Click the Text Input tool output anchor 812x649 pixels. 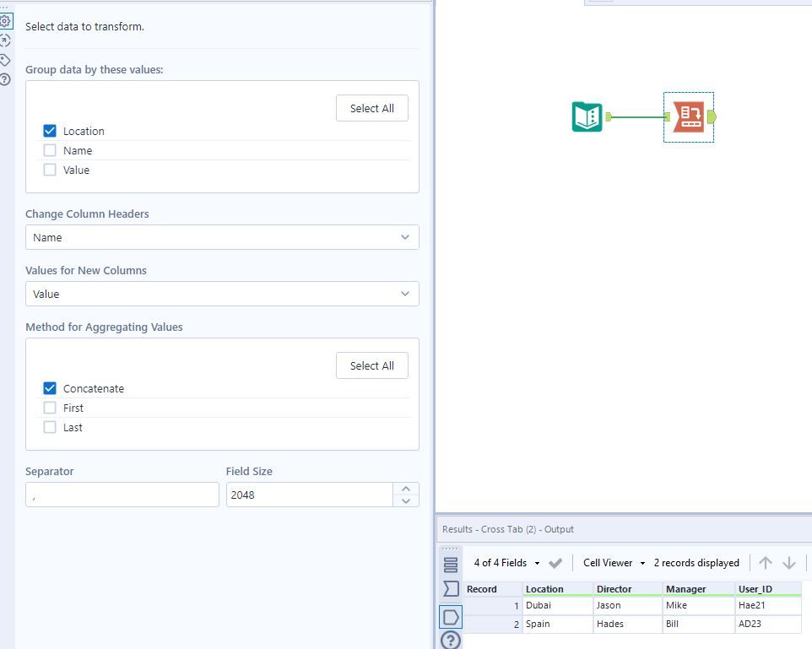pyautogui.click(x=609, y=116)
